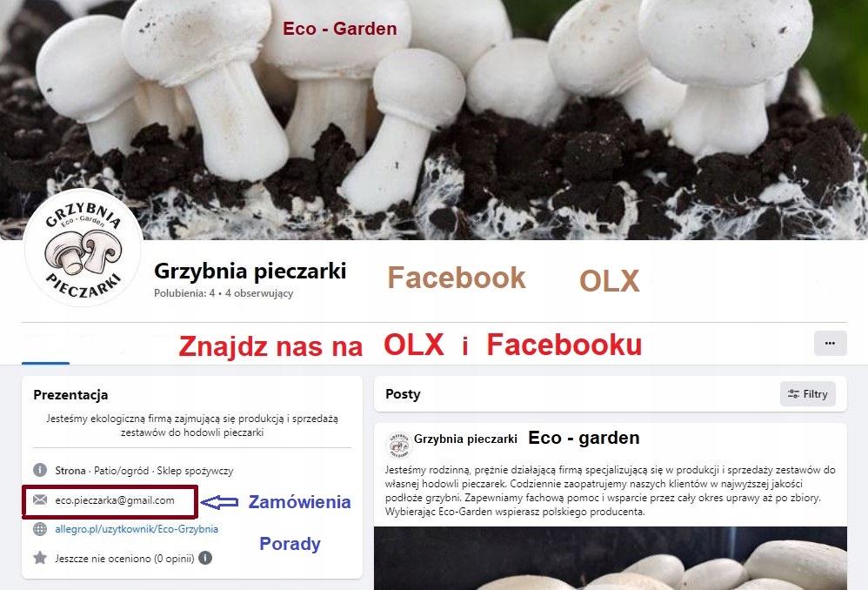Screen dimensions: 868x590
Task: Click the Patio/ogród category text
Action: point(121,470)
